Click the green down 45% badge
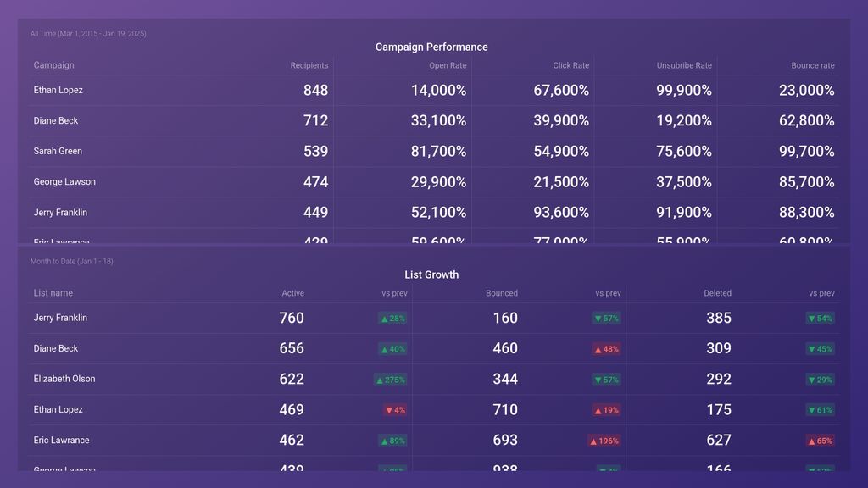This screenshot has width=868, height=488. pyautogui.click(x=820, y=349)
